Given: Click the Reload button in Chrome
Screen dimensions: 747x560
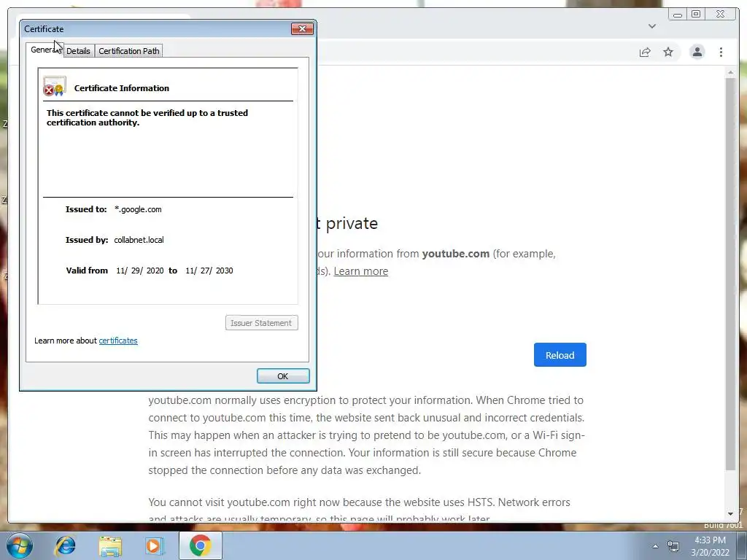Looking at the screenshot, I should (x=560, y=355).
